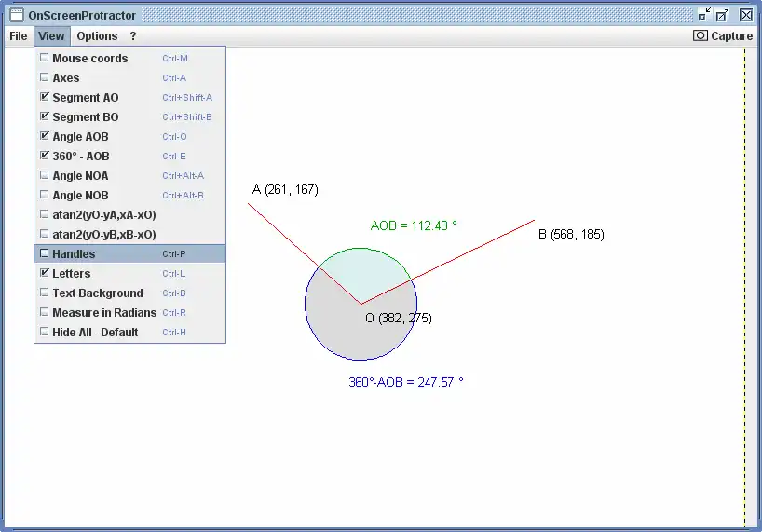The height and width of the screenshot is (532, 762).
Task: Click the OnScreenProtractor title text
Action: (x=82, y=16)
